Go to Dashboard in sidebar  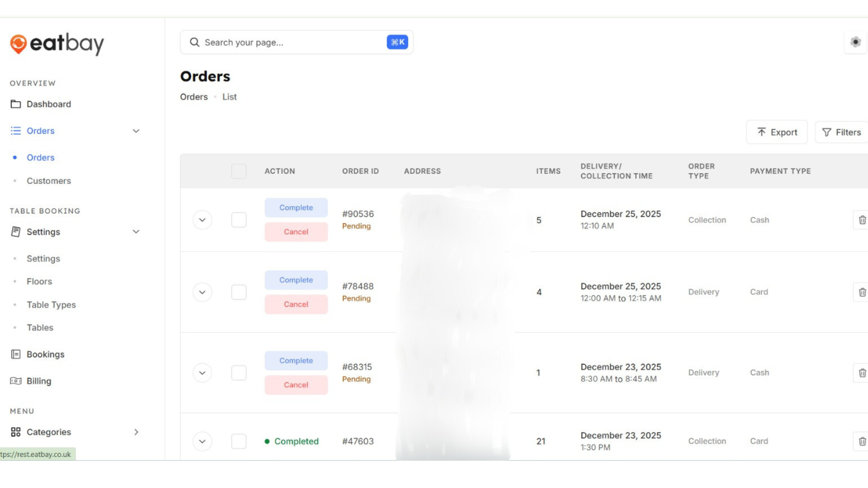click(48, 104)
